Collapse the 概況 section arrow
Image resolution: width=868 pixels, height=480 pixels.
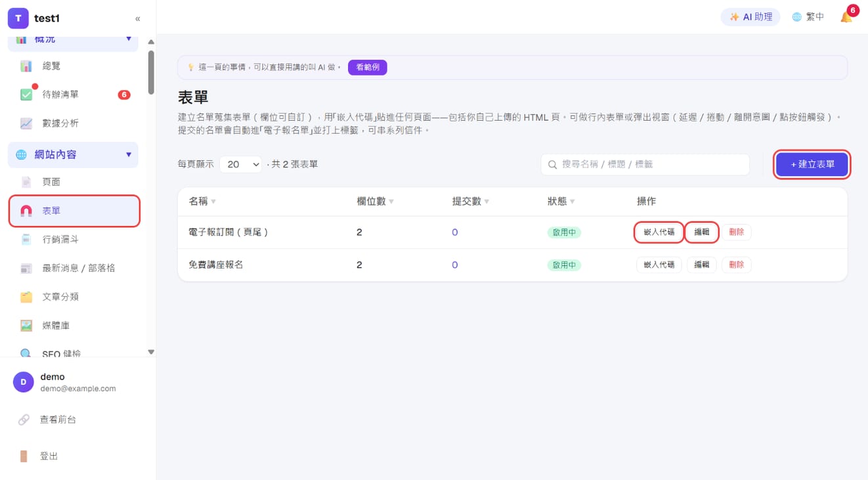point(129,39)
